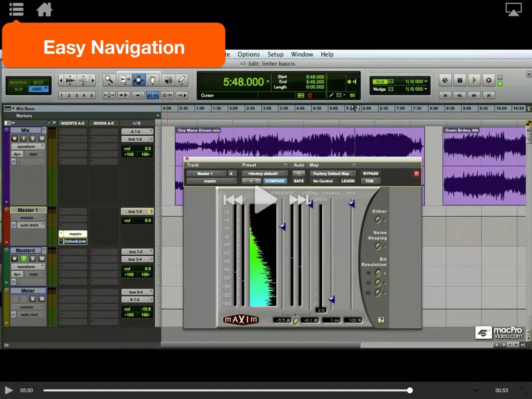Click the Online sync clock button
Image resolution: width=532 pixels, height=399 pixels.
tap(445, 81)
